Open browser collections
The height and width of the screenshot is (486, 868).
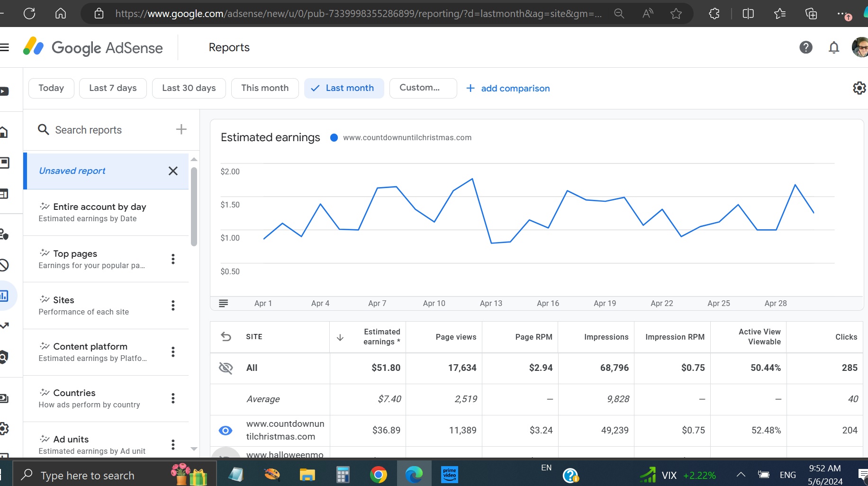811,13
